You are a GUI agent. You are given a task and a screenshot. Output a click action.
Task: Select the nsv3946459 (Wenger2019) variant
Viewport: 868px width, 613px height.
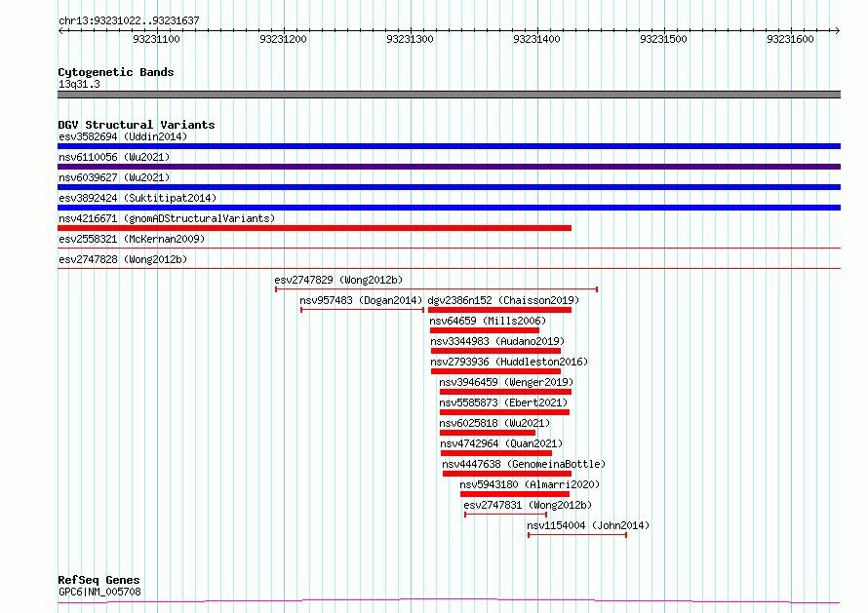(x=505, y=382)
